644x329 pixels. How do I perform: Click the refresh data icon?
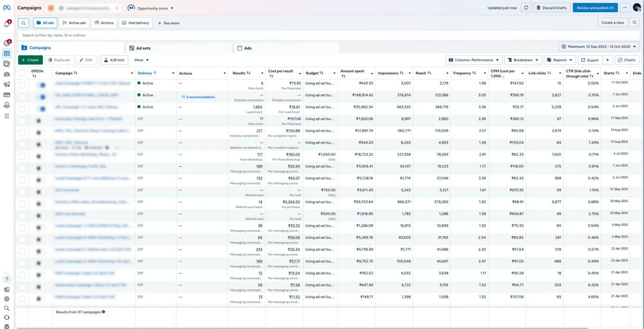(526, 8)
